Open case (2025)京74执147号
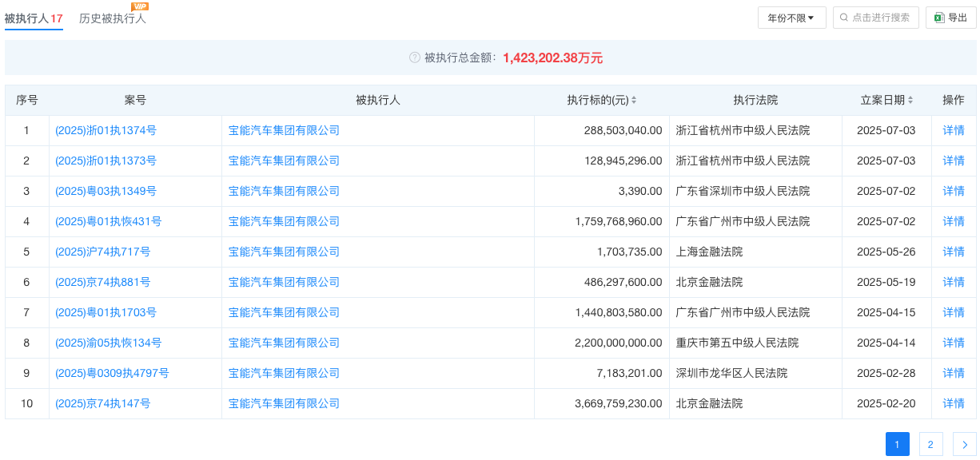 point(103,403)
